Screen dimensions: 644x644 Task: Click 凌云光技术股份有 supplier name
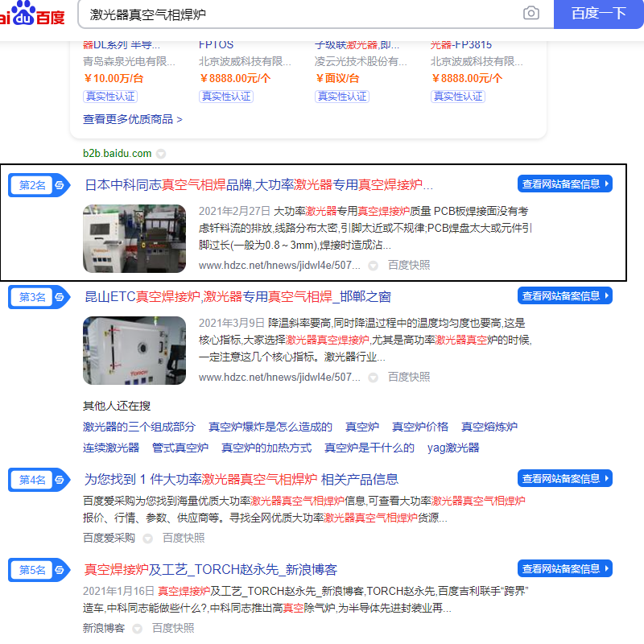click(361, 62)
